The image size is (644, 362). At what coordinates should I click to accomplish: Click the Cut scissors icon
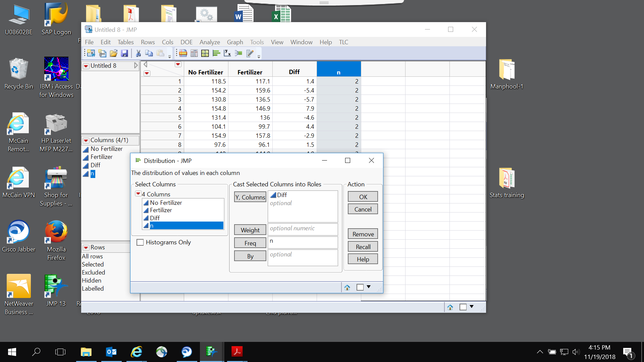(x=138, y=53)
